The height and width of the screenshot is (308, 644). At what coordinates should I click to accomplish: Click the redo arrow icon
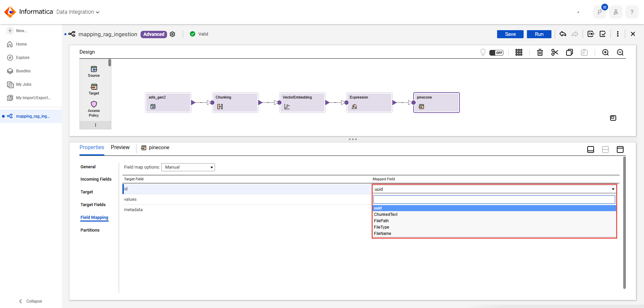click(575, 34)
